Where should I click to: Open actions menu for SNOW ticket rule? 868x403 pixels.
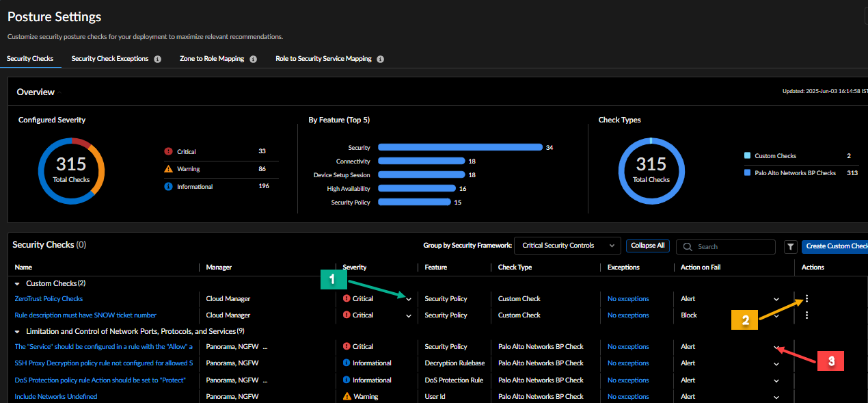tap(807, 315)
